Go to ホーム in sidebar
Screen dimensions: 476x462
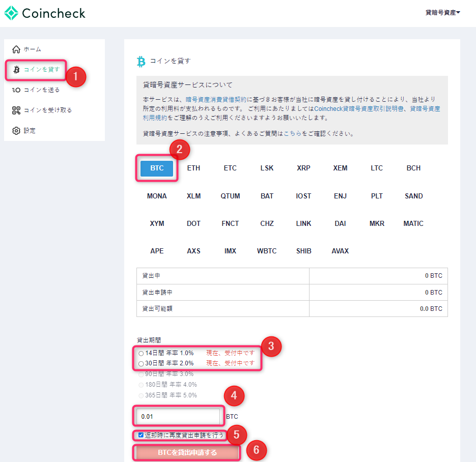point(32,49)
